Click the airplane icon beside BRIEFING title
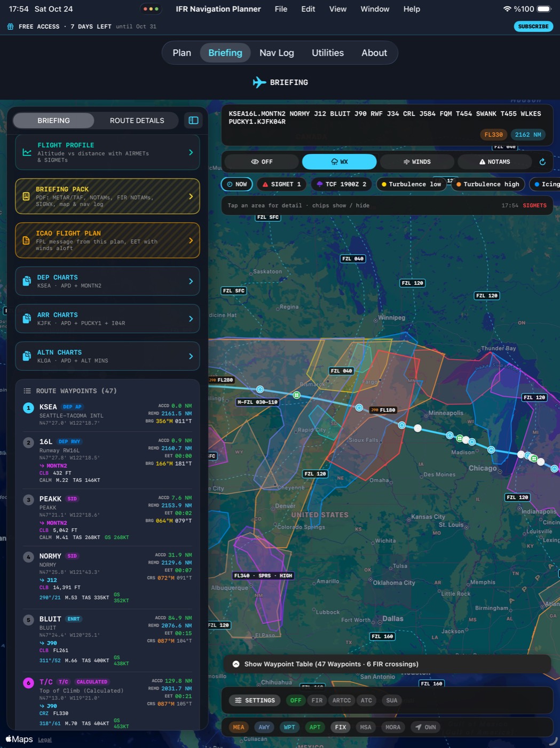This screenshot has height=748, width=560. tap(259, 82)
